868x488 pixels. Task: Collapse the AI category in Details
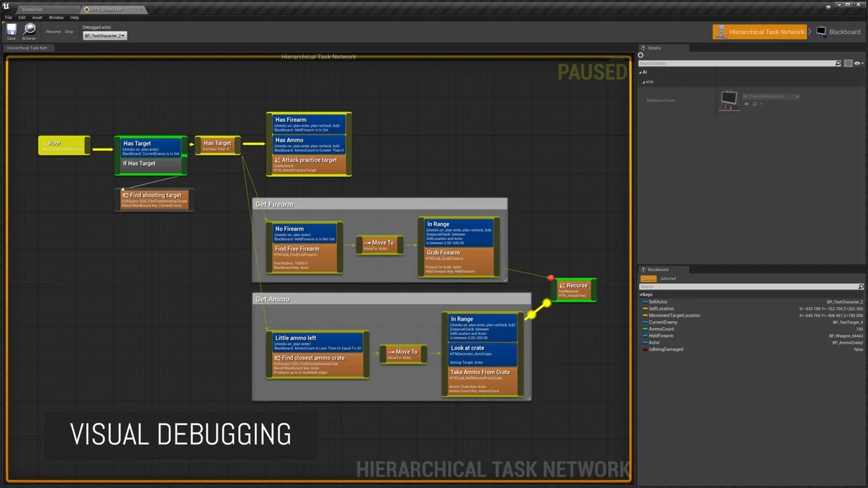coord(642,73)
